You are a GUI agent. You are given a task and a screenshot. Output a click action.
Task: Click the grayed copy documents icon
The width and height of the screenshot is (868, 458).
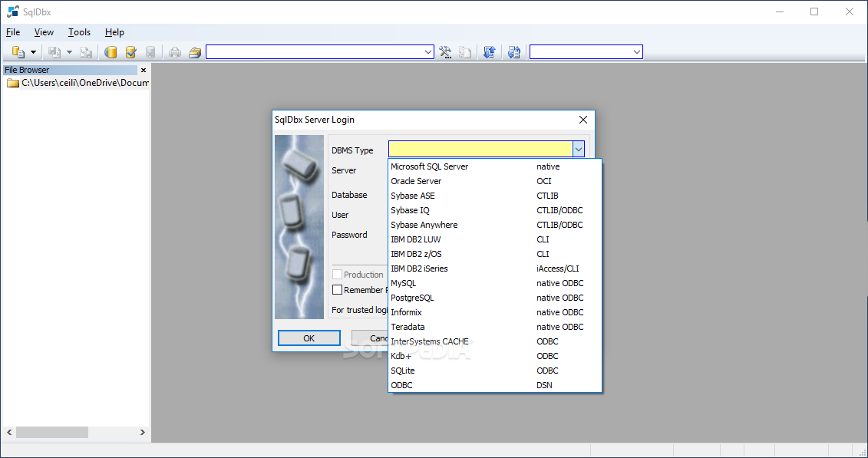pos(465,52)
